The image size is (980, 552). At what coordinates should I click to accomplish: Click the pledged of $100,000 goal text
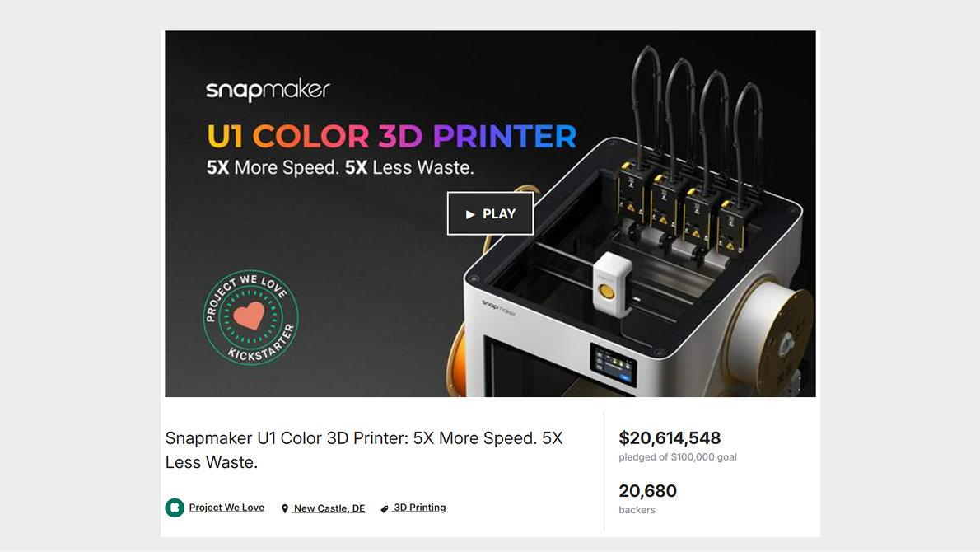coord(678,457)
